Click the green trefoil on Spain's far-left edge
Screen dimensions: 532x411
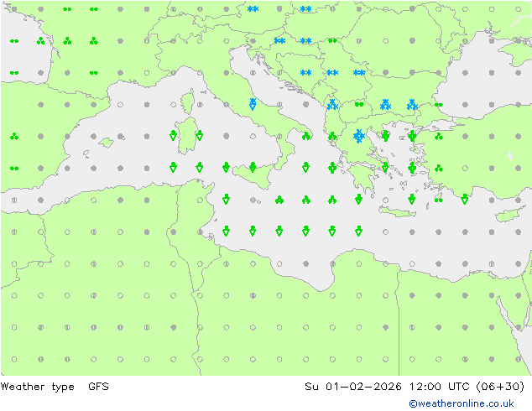click(14, 137)
